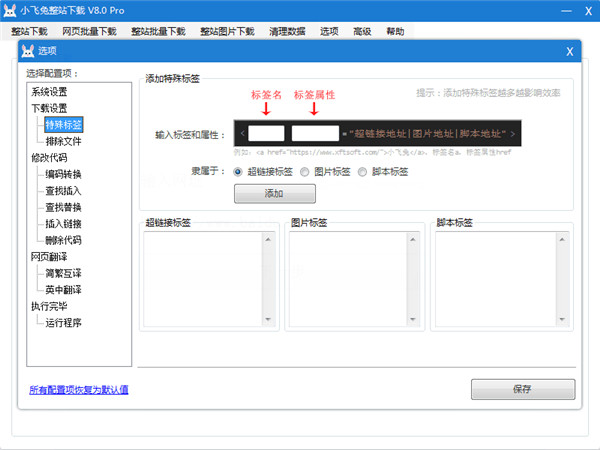600x450 pixels.
Task: Choose the 脚本标签 radio button
Action: [362, 172]
